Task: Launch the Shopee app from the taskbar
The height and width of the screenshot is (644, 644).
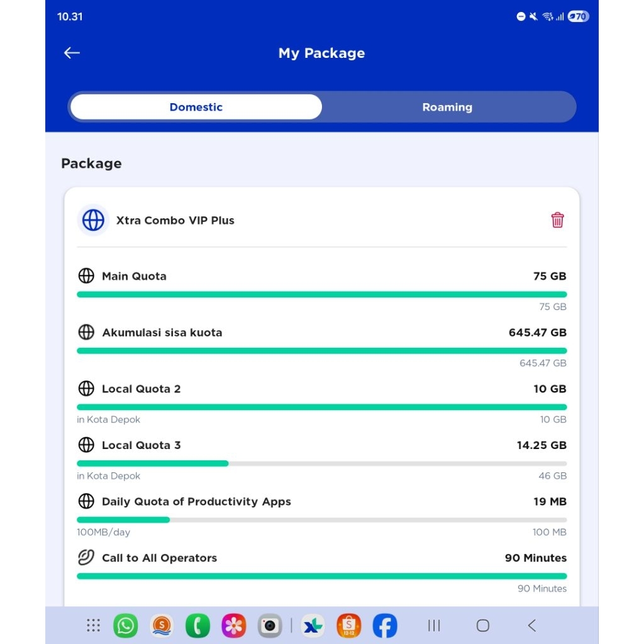Action: 348,626
